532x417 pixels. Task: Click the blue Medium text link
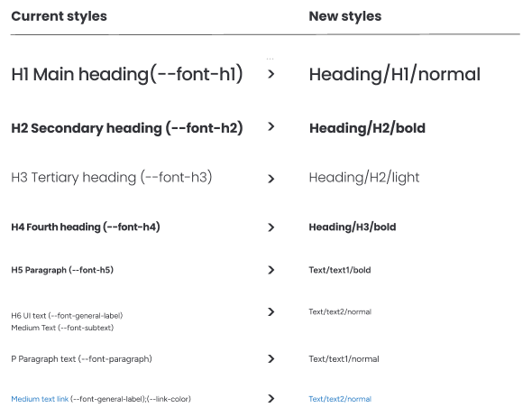point(40,399)
